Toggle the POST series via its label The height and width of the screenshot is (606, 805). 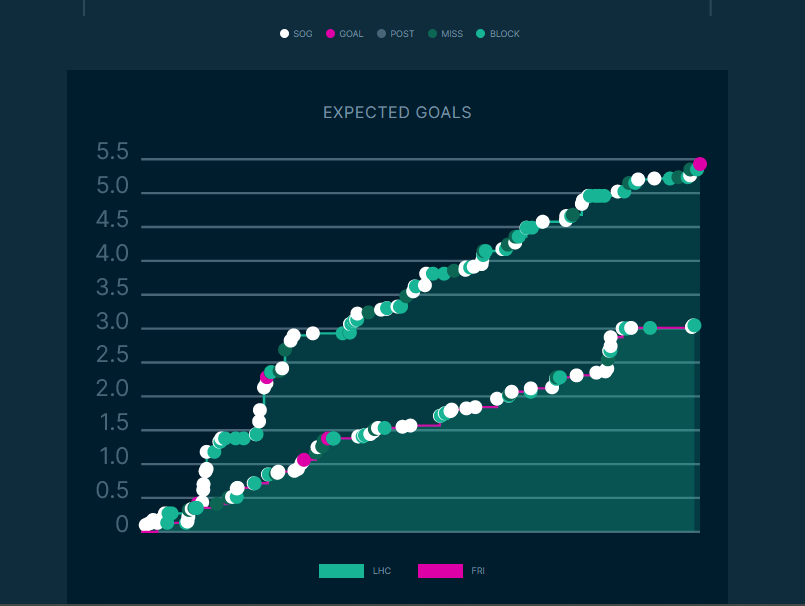(x=402, y=34)
